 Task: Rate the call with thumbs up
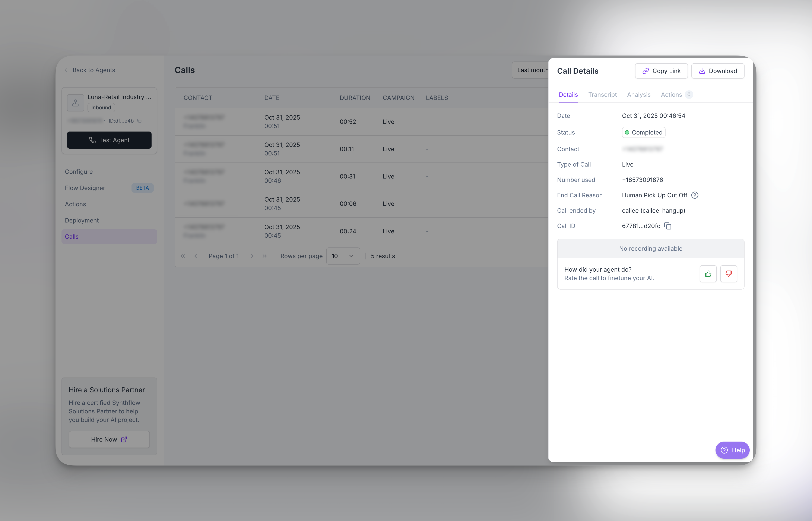click(708, 274)
